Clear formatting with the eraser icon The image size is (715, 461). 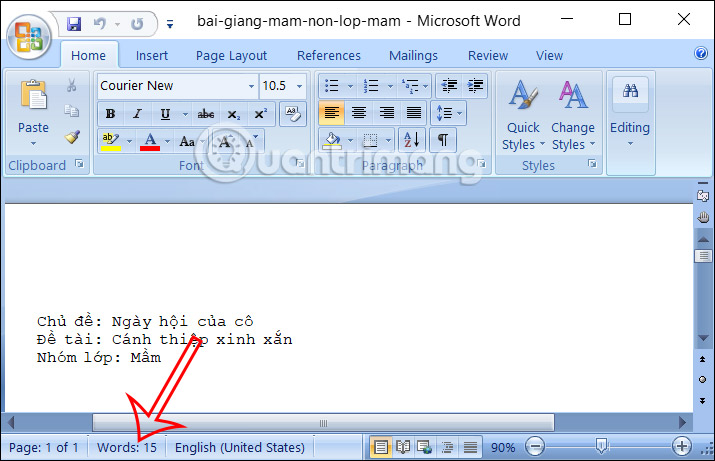[x=293, y=114]
